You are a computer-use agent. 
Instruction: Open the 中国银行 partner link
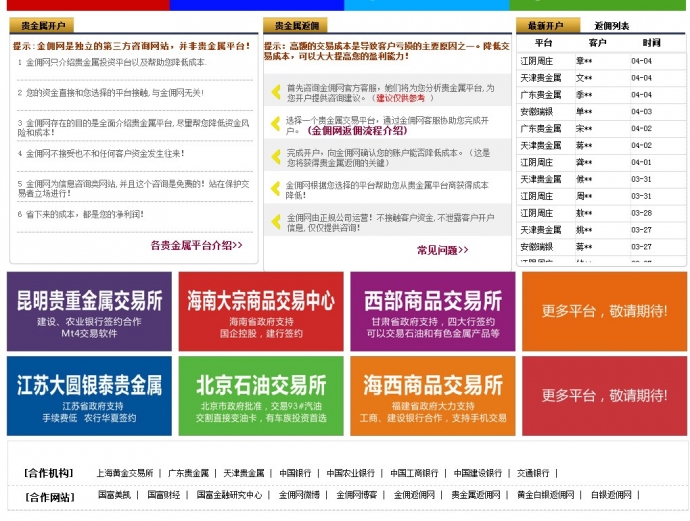pyautogui.click(x=295, y=473)
